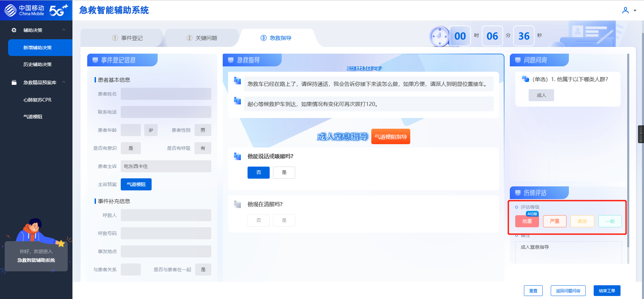Set assessment level to 危重
This screenshot has height=299, width=644.
[x=527, y=221]
